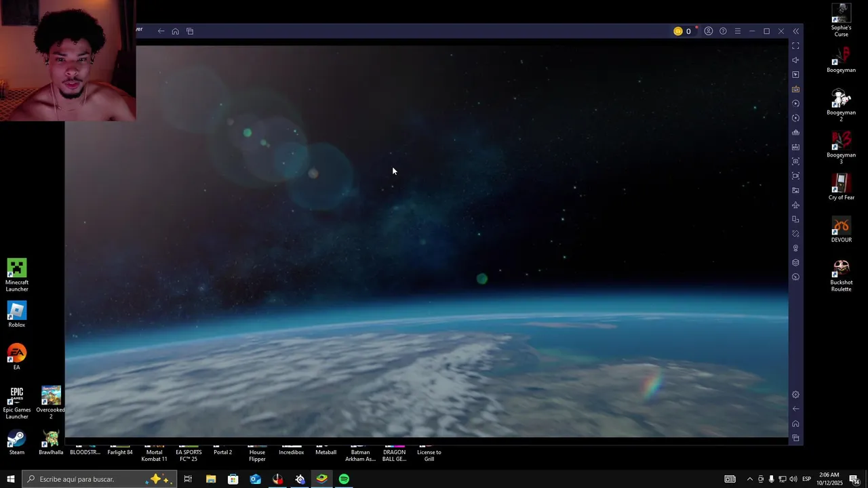Open Outlook from the taskbar

click(x=255, y=479)
